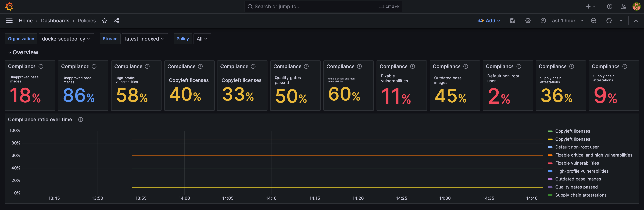Open the Add panel button
The width and height of the screenshot is (644, 210).
point(488,21)
